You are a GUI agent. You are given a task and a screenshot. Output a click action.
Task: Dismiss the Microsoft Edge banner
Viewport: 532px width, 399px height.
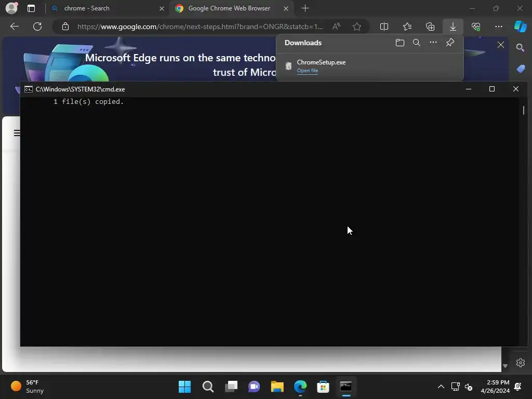[x=501, y=45]
